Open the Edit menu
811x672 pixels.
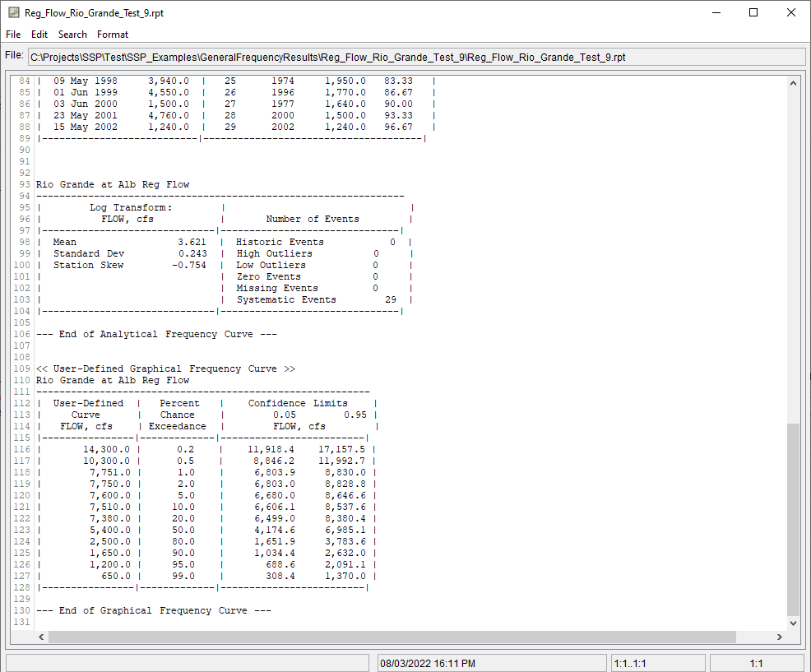pyautogui.click(x=39, y=35)
